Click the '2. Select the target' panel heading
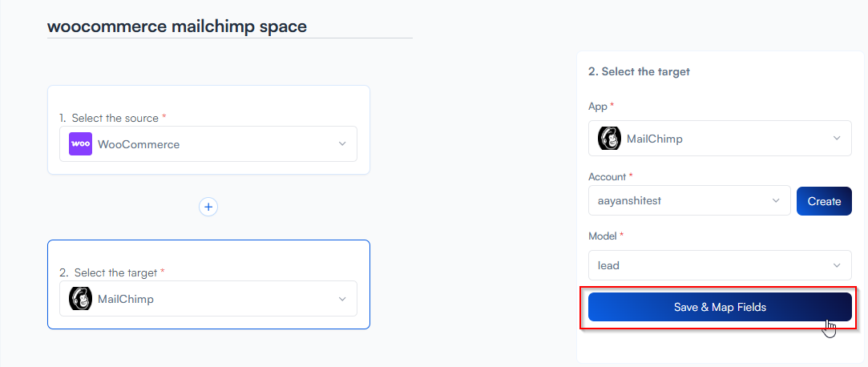 639,71
